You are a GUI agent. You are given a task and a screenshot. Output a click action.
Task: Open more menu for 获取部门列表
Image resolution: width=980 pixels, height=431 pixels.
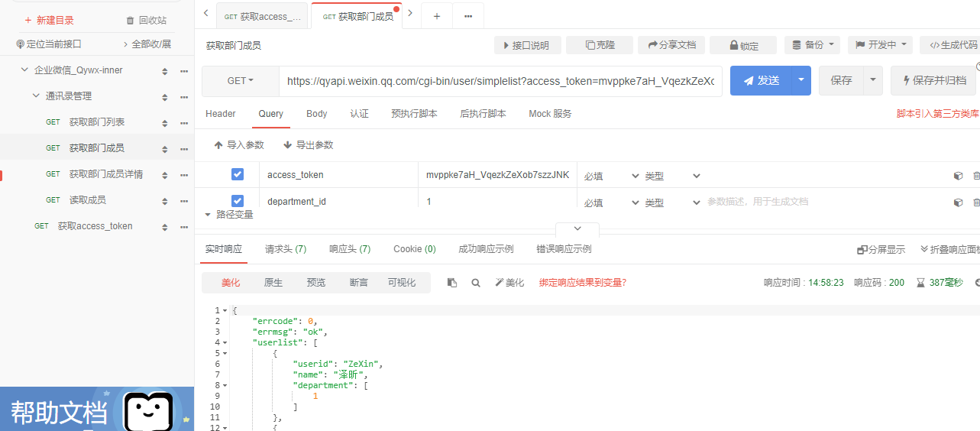pyautogui.click(x=184, y=123)
